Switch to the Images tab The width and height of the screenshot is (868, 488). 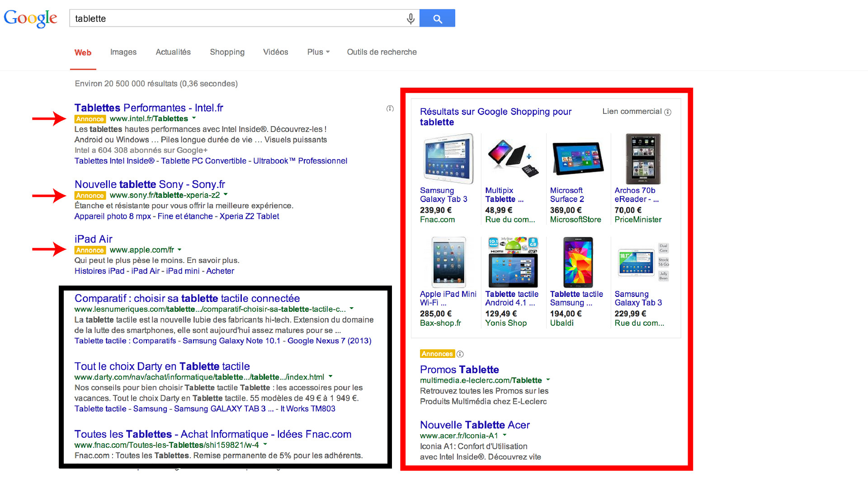pos(123,52)
